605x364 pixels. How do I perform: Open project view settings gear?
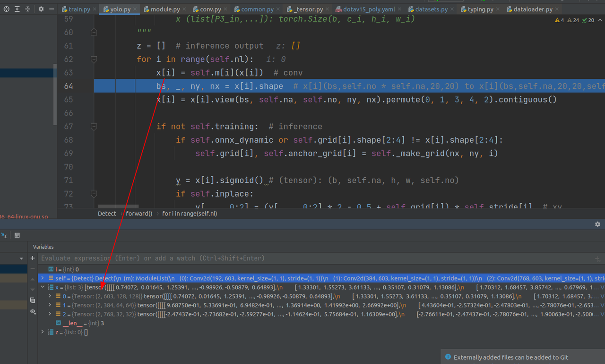click(x=41, y=9)
